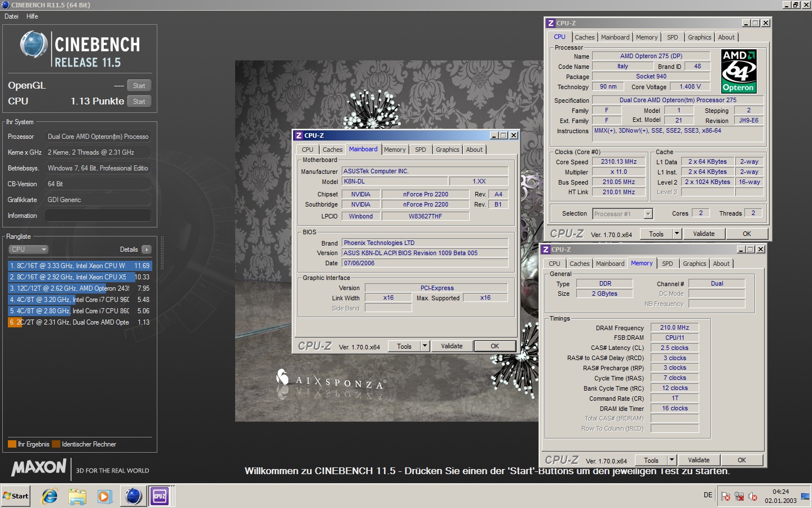Click the CPU-Z Mainboard window title icon
This screenshot has height=508, width=812.
[x=299, y=135]
